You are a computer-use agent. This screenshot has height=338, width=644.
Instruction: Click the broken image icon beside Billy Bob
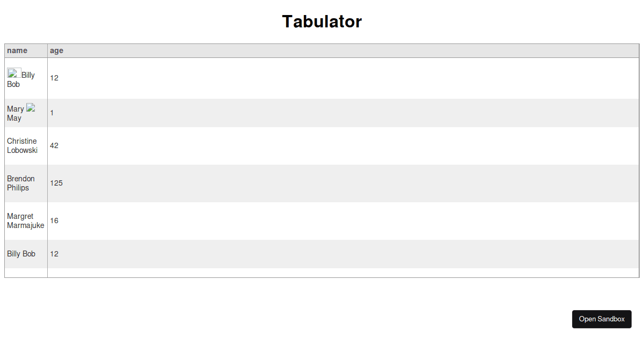pos(14,73)
